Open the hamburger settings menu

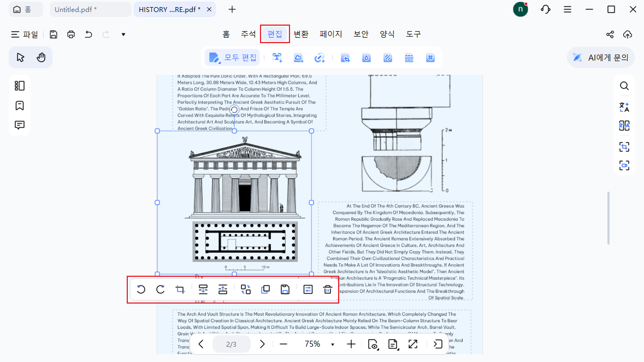(x=568, y=9)
